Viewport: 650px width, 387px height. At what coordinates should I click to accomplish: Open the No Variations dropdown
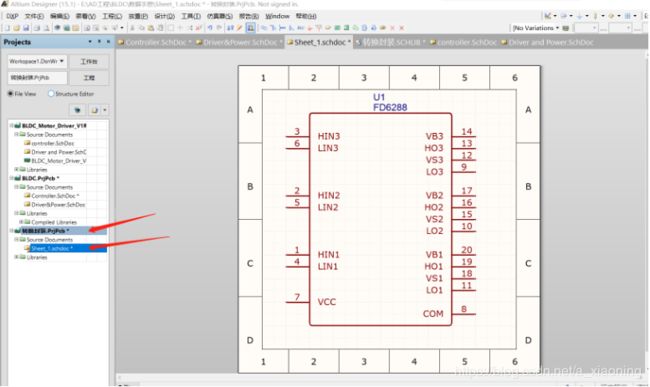tap(536, 28)
